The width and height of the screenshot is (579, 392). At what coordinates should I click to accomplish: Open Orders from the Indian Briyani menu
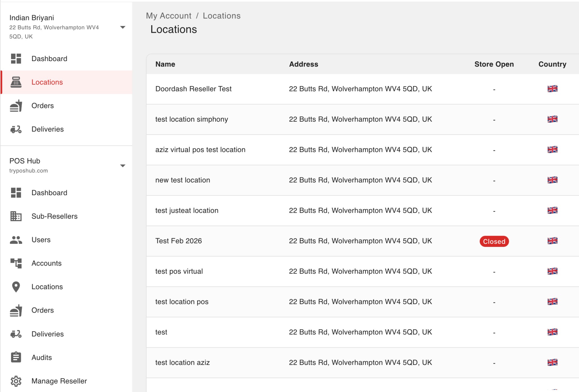43,105
